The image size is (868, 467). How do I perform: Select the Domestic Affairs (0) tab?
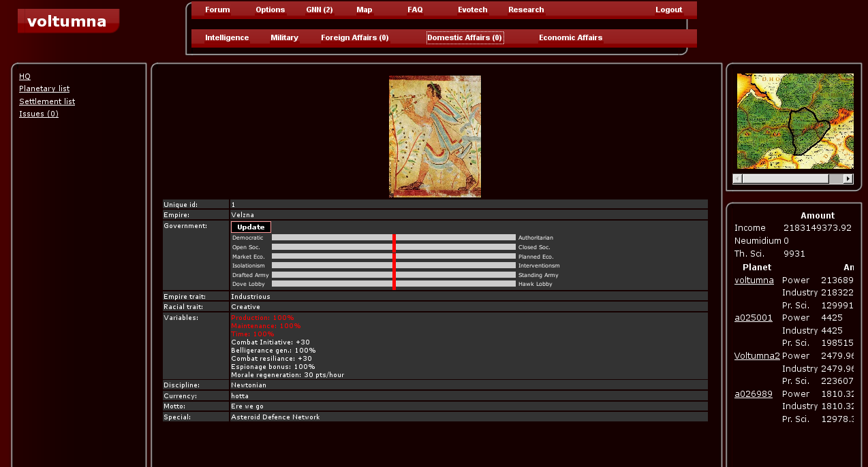[x=465, y=37]
